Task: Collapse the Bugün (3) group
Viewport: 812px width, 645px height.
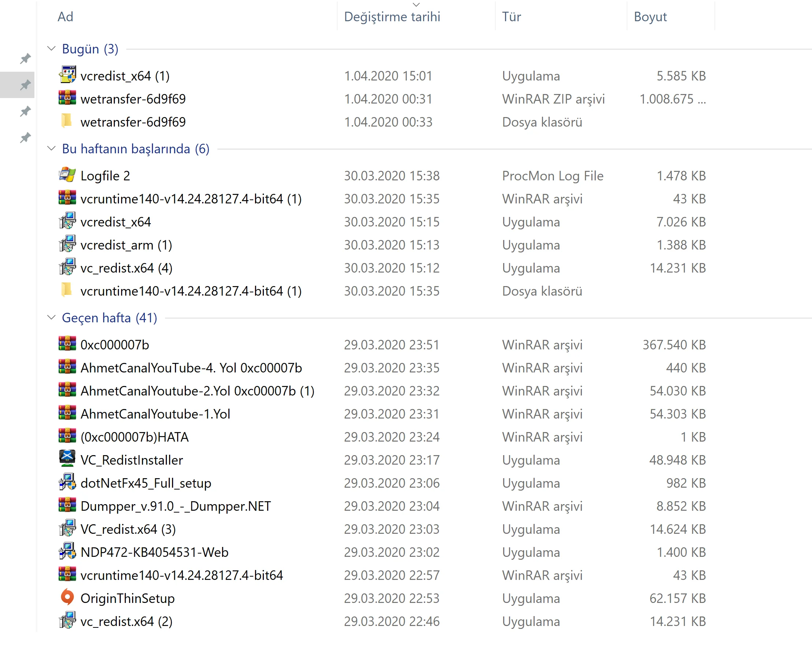Action: [x=51, y=49]
